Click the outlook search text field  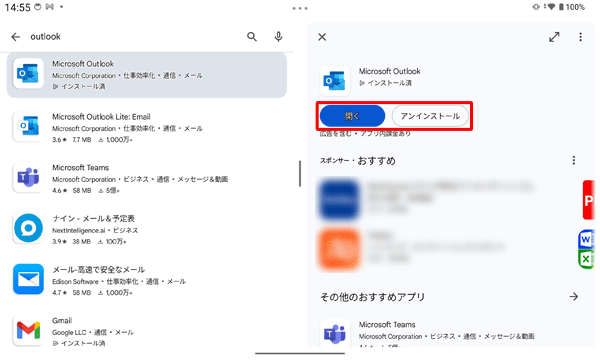point(134,37)
